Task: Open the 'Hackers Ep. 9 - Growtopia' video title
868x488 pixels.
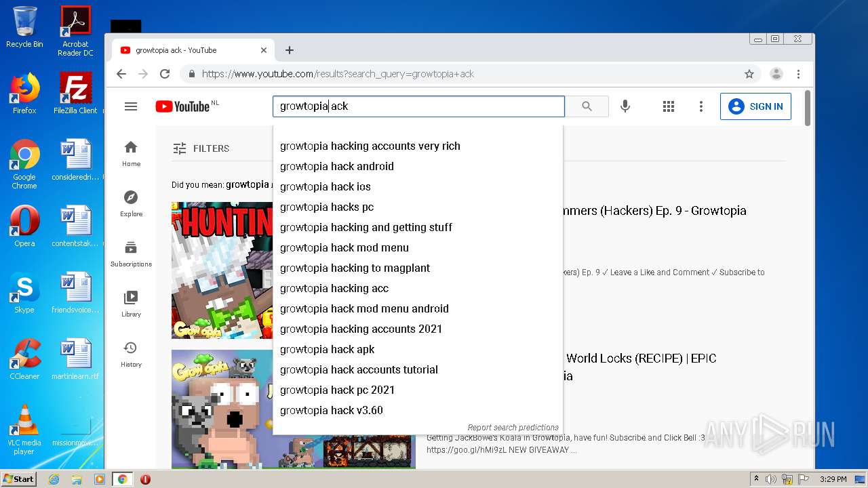Action: (x=654, y=211)
